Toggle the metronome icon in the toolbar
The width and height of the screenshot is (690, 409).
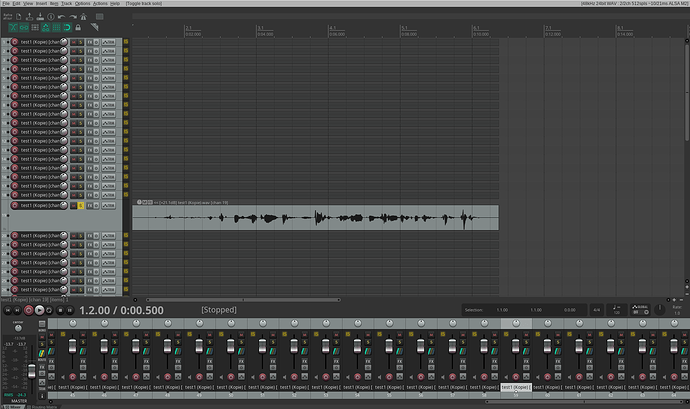(x=83, y=17)
